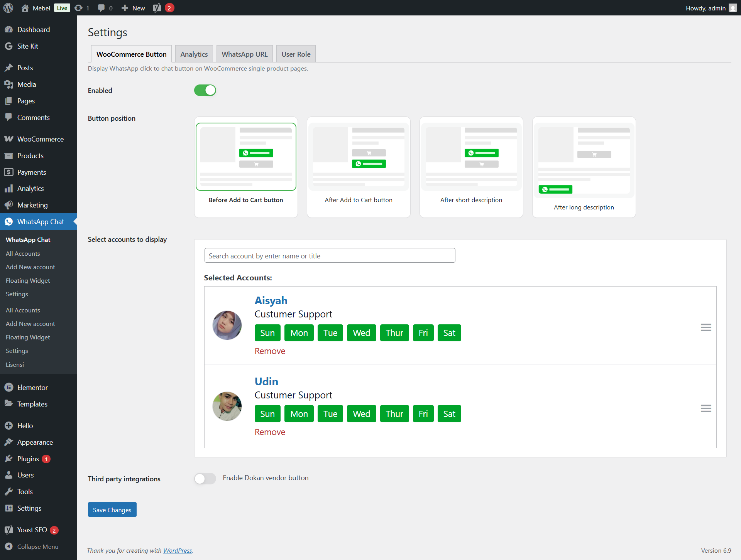Click the WordPress logo in the admin bar
The image size is (741, 560).
point(8,8)
